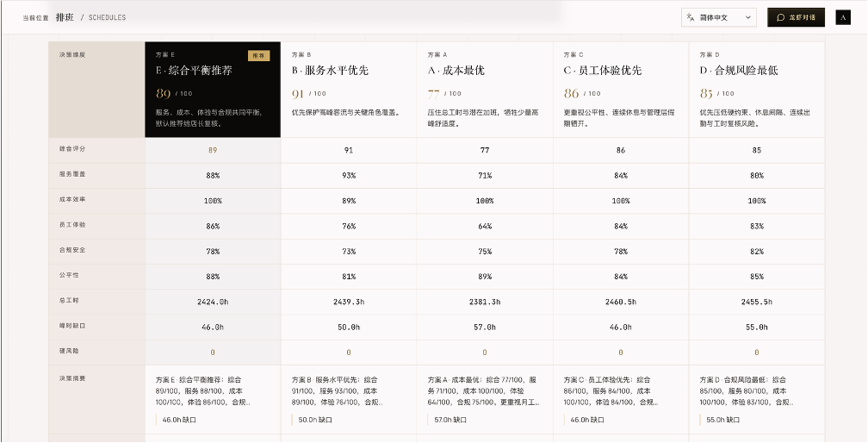Click the 91 score in 综合评分 row

(349, 150)
